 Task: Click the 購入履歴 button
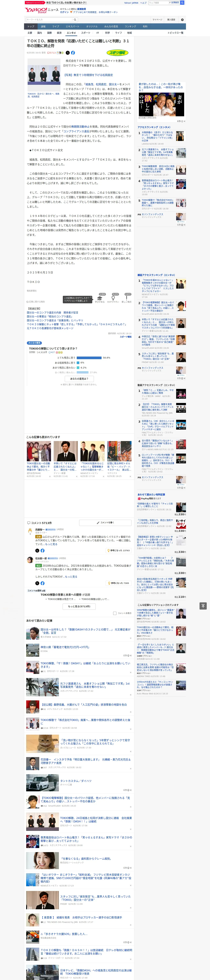coord(171,20)
